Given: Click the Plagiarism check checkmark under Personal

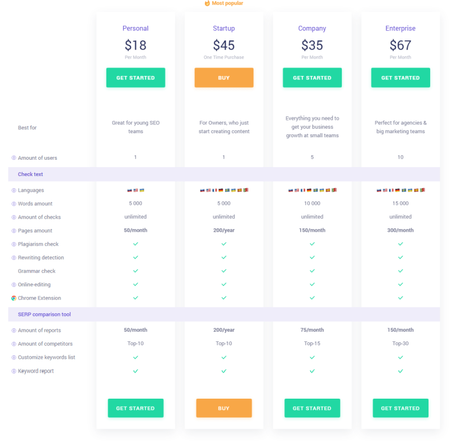Looking at the screenshot, I should tap(136, 244).
